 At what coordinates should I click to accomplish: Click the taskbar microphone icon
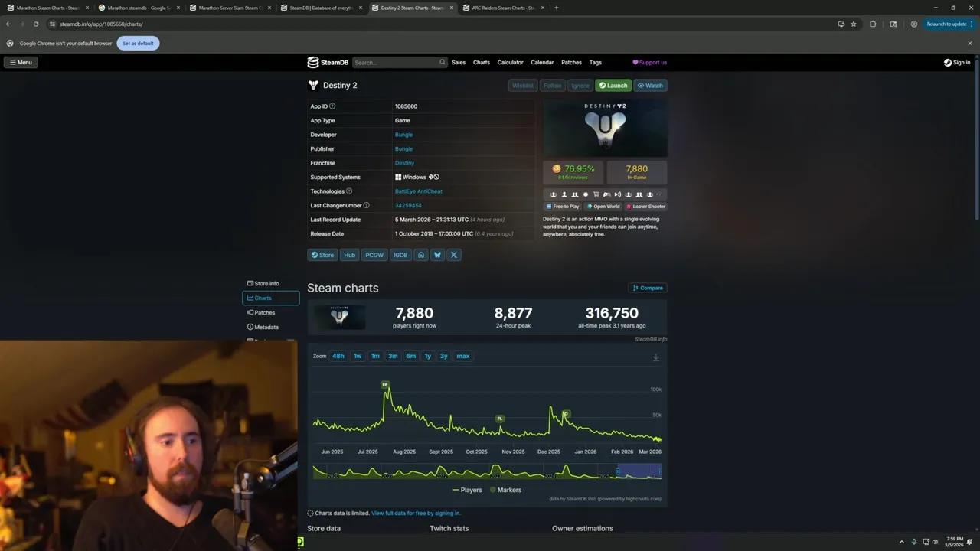click(913, 542)
